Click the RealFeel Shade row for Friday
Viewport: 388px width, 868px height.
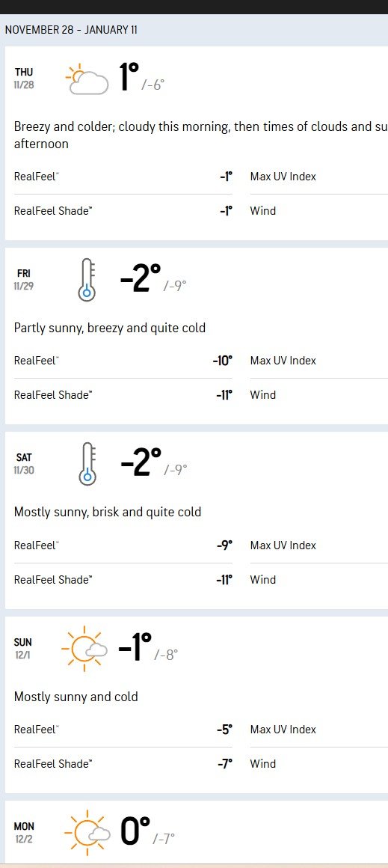click(123, 395)
